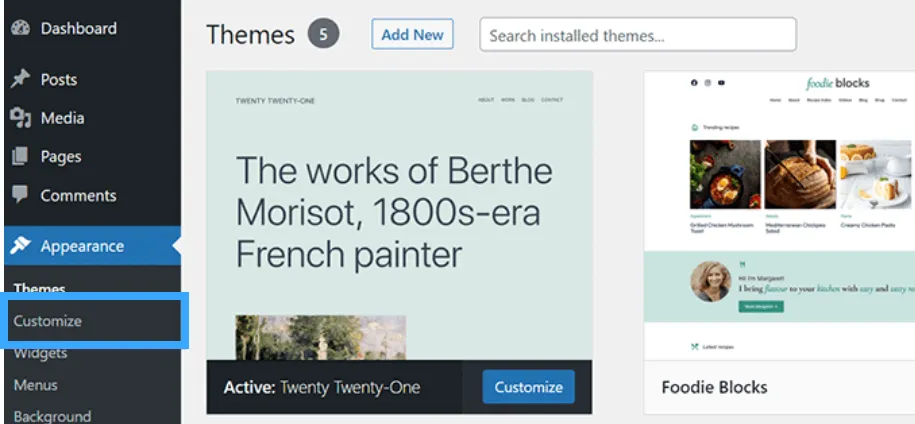Open the Widgets submenu item
Image resolution: width=915 pixels, height=424 pixels.
[40, 353]
